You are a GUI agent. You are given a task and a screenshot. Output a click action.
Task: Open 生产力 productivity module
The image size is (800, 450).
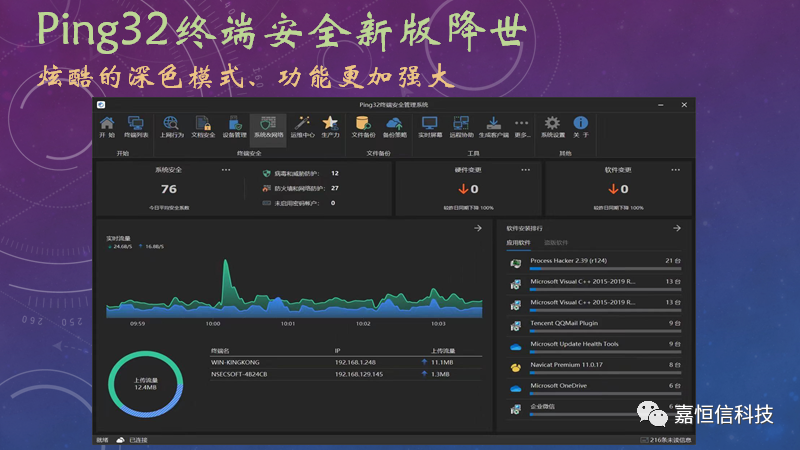[x=330, y=127]
